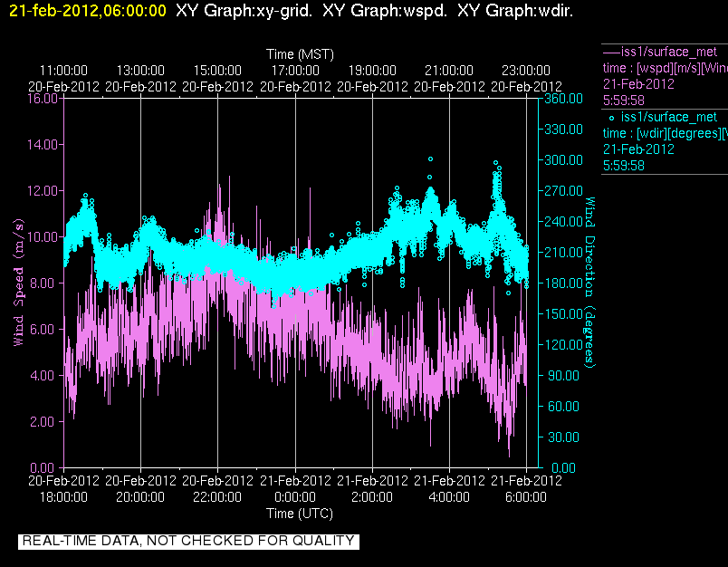Click the 10.00 wind speed tick
The width and height of the screenshot is (728, 567).
pos(43,236)
